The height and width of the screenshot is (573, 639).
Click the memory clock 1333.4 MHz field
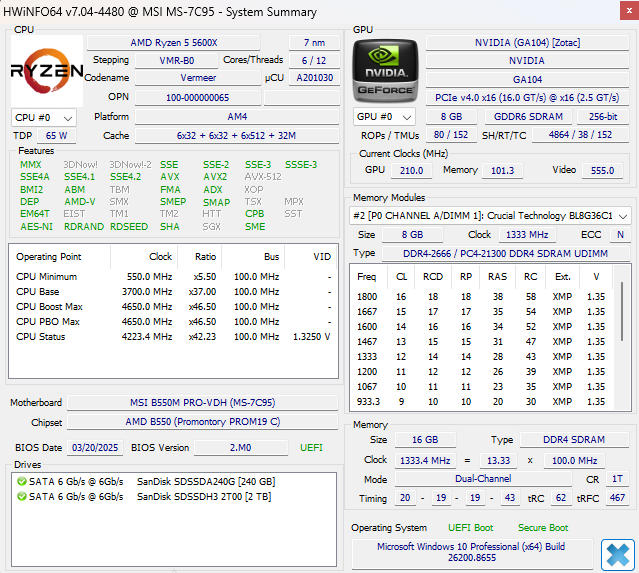click(x=425, y=461)
